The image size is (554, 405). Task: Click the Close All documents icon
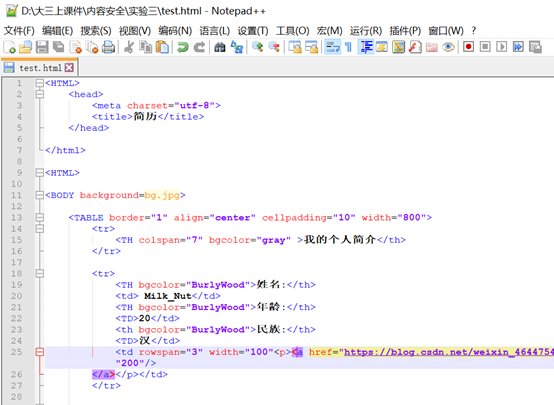92,47
